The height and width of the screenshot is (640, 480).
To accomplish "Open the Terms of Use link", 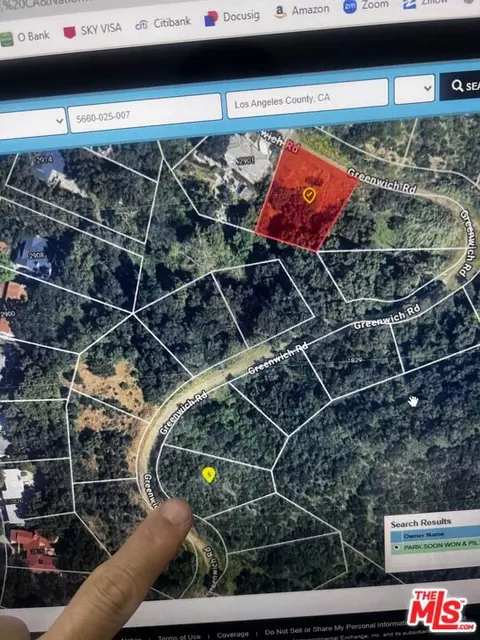I will (x=179, y=637).
